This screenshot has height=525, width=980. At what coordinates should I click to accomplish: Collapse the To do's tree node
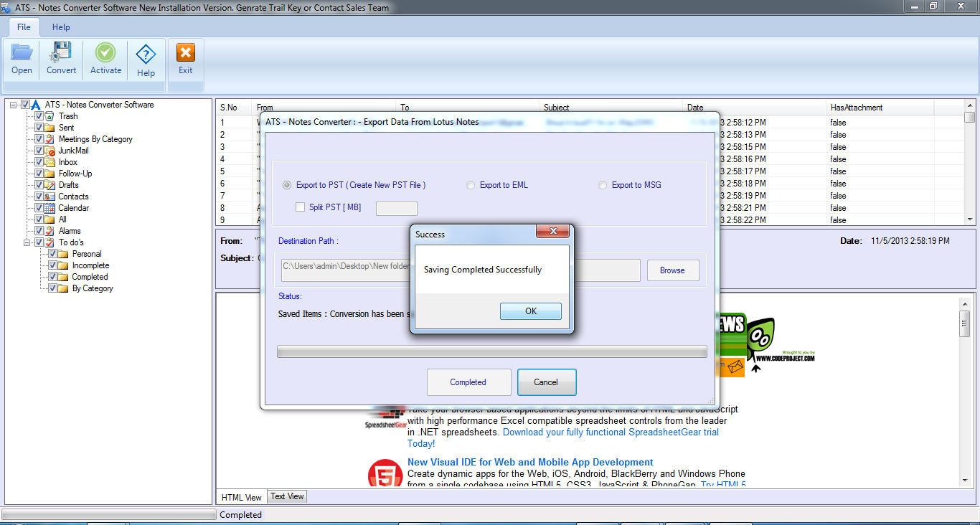click(x=28, y=242)
